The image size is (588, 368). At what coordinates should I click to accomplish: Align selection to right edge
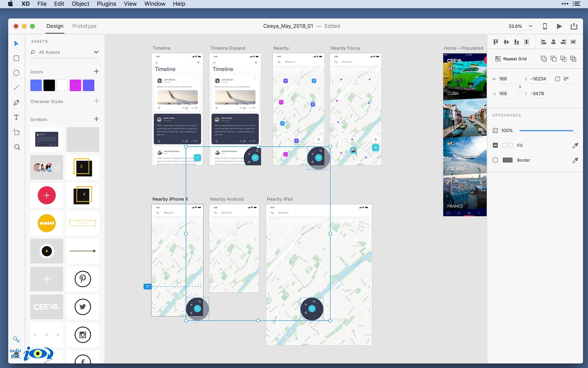coord(563,42)
